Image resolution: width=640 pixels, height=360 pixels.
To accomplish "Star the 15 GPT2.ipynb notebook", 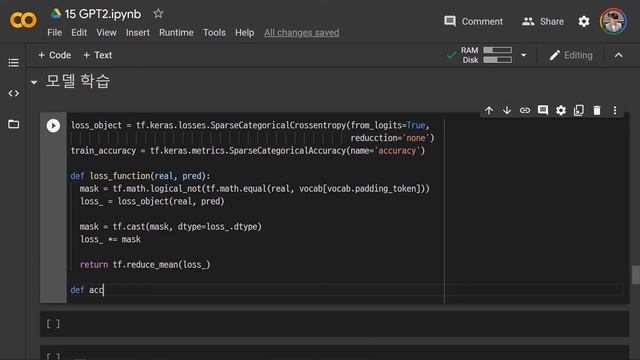I will (158, 14).
